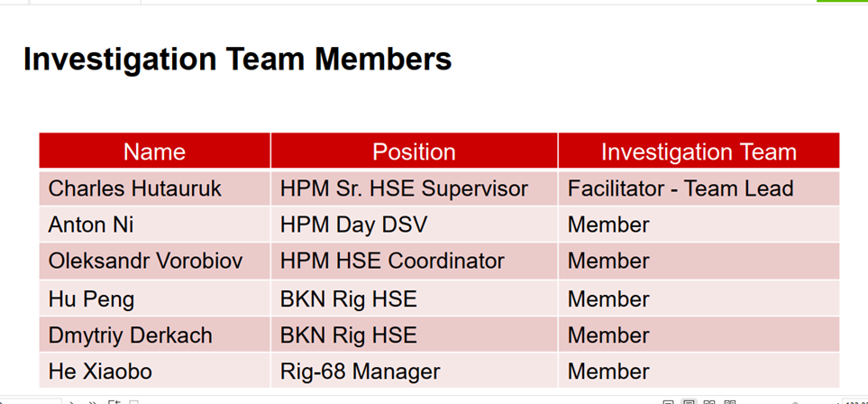Click the page number input box

click(31, 402)
